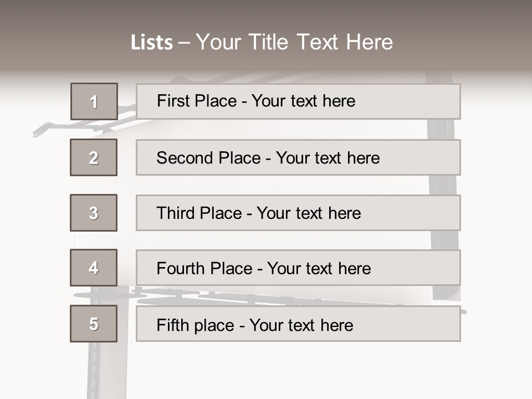The image size is (532, 399).
Task: Select the number 4 box
Action: coord(94,268)
